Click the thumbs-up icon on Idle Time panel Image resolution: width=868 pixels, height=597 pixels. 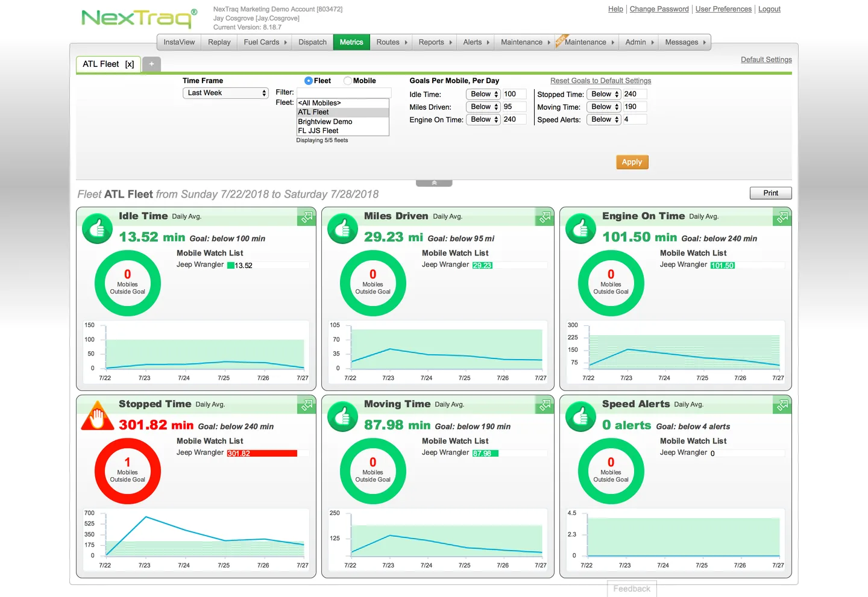coord(96,228)
